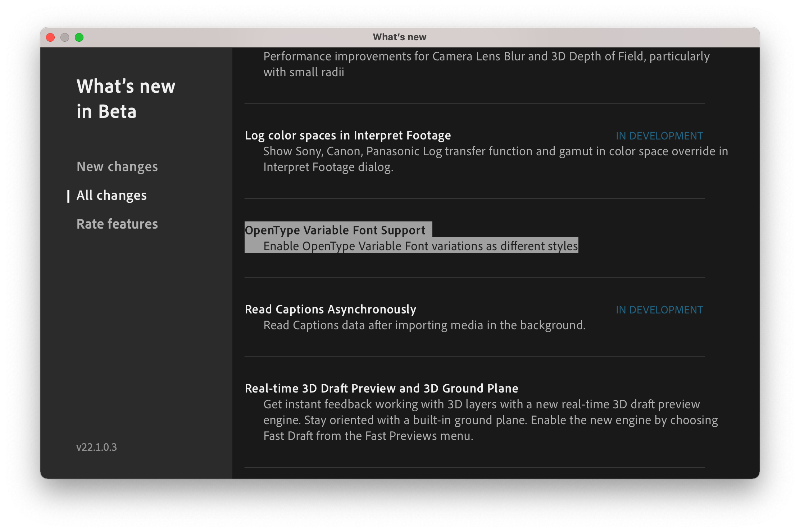Screen dimensions: 800x532
Task: Select the Real-time 3D Draft Preview heading
Action: pos(381,388)
